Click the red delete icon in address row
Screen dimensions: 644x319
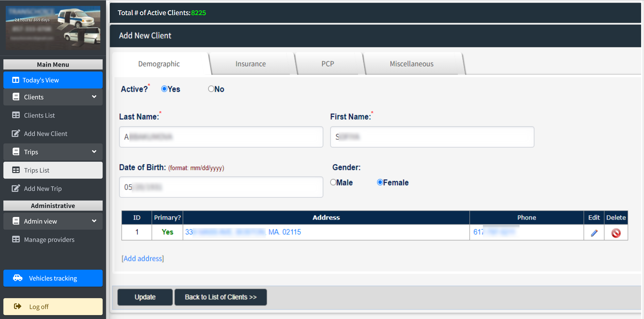click(x=616, y=233)
